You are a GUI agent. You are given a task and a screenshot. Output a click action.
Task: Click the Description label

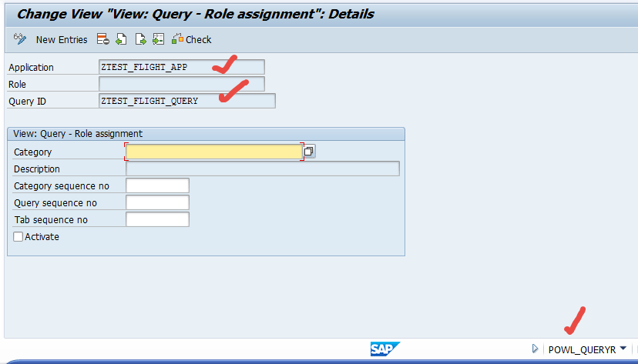pos(37,169)
